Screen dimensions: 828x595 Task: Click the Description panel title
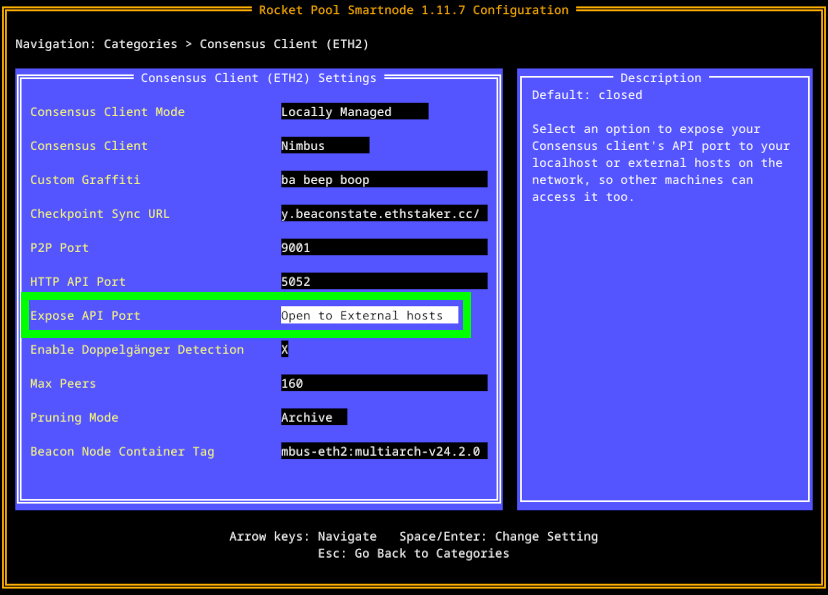click(660, 78)
